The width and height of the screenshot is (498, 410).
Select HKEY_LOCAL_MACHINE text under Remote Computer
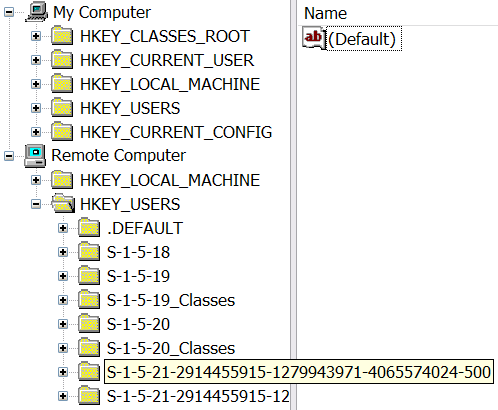click(x=170, y=180)
